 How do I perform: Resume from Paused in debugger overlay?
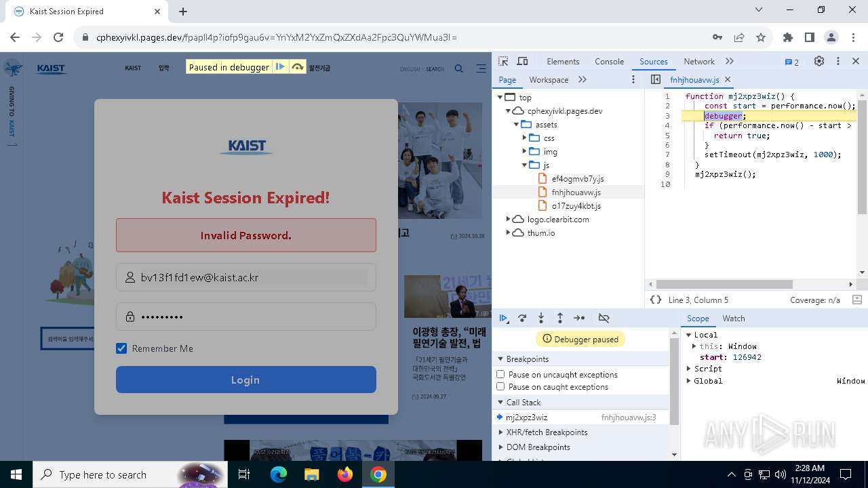[x=279, y=66]
